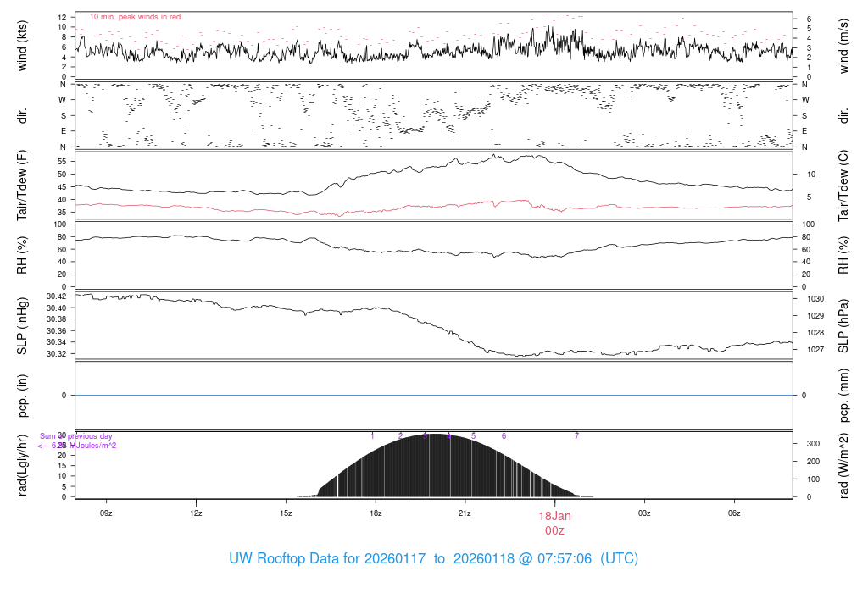
Task: Select the '30.42' pressure tick value
Action: [x=57, y=296]
